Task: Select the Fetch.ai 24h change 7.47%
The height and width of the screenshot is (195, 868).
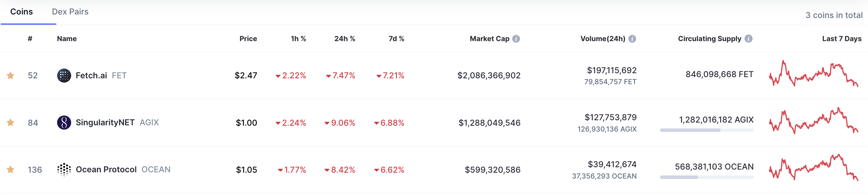Action: pos(341,76)
